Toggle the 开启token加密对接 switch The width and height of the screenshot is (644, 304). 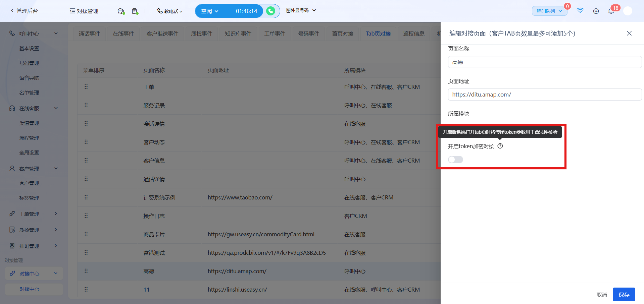coord(455,160)
